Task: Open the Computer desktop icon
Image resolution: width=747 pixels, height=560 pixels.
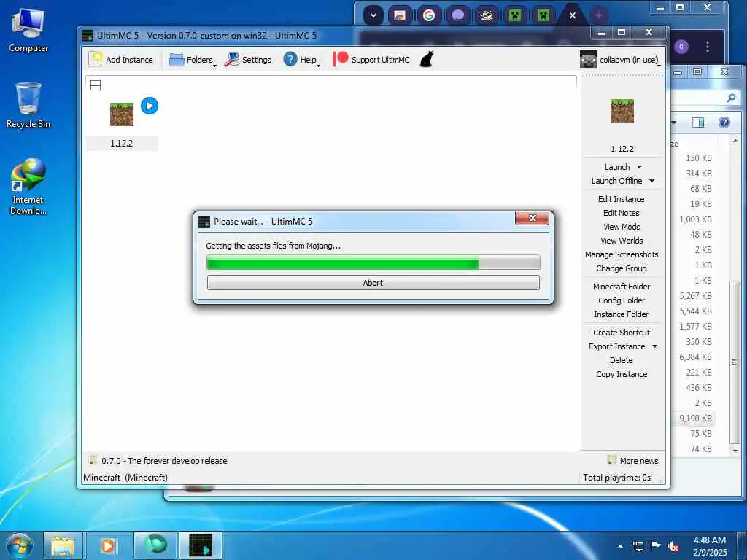Action: click(x=28, y=31)
